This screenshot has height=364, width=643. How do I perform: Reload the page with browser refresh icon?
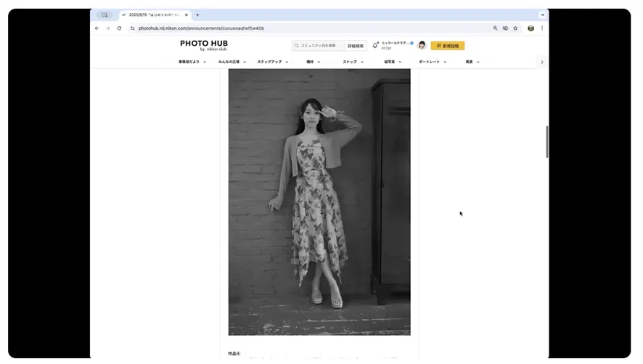[119, 28]
